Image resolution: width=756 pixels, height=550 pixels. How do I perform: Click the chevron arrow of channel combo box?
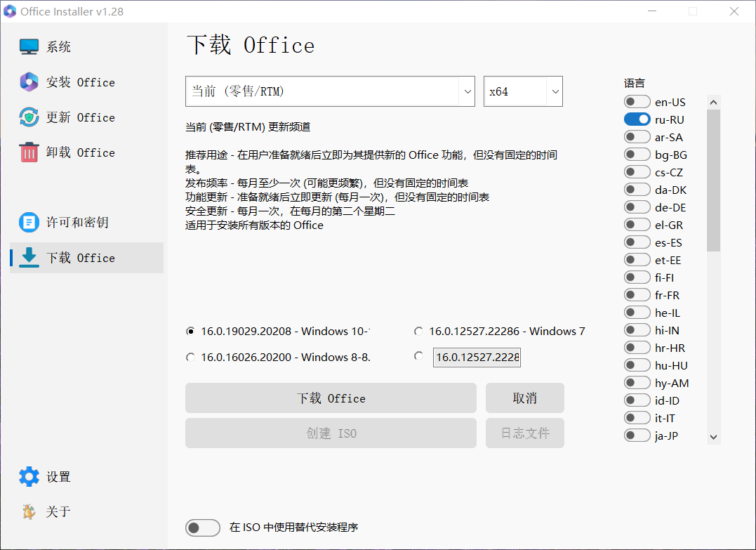pos(467,91)
